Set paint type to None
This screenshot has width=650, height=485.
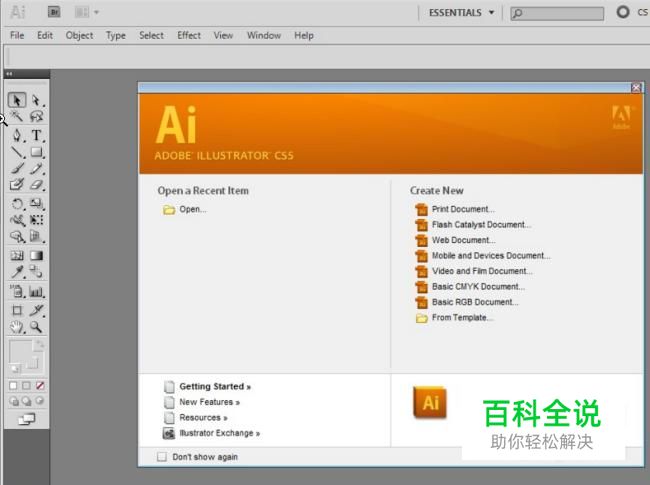pyautogui.click(x=40, y=386)
